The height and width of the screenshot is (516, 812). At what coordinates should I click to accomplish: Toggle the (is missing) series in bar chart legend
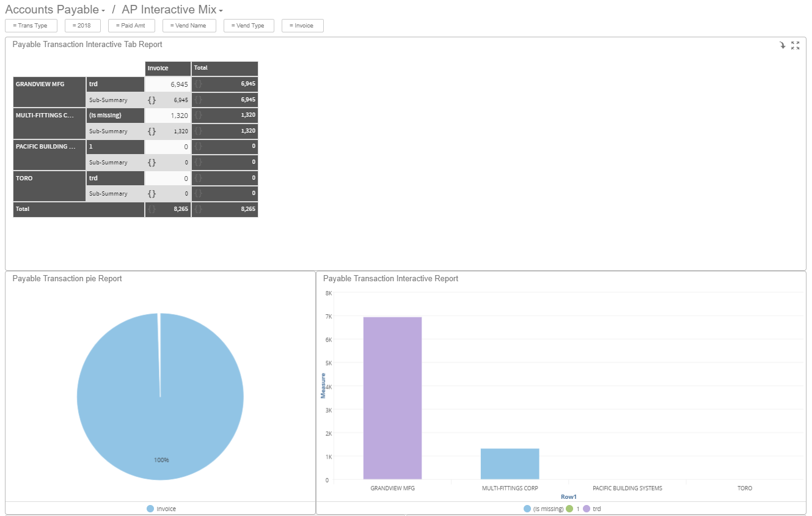click(543, 508)
